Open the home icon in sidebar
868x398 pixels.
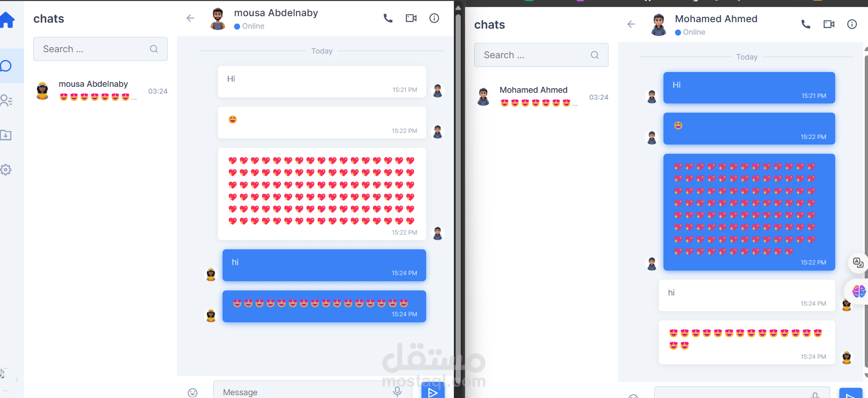tap(7, 20)
